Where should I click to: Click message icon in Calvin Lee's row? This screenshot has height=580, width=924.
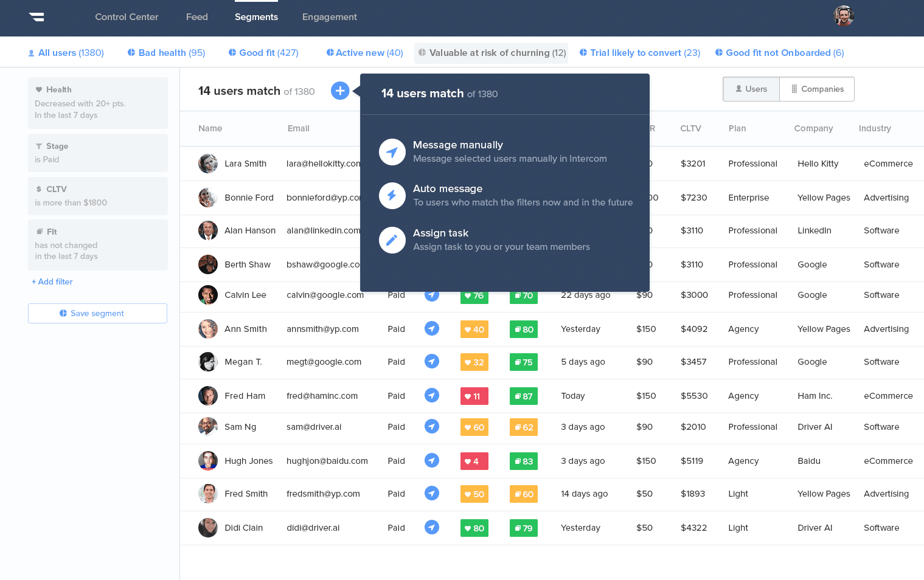tap(432, 295)
